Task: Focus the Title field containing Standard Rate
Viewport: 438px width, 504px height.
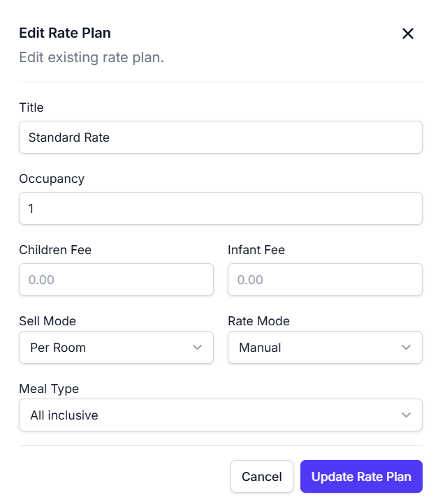Action: (x=220, y=138)
